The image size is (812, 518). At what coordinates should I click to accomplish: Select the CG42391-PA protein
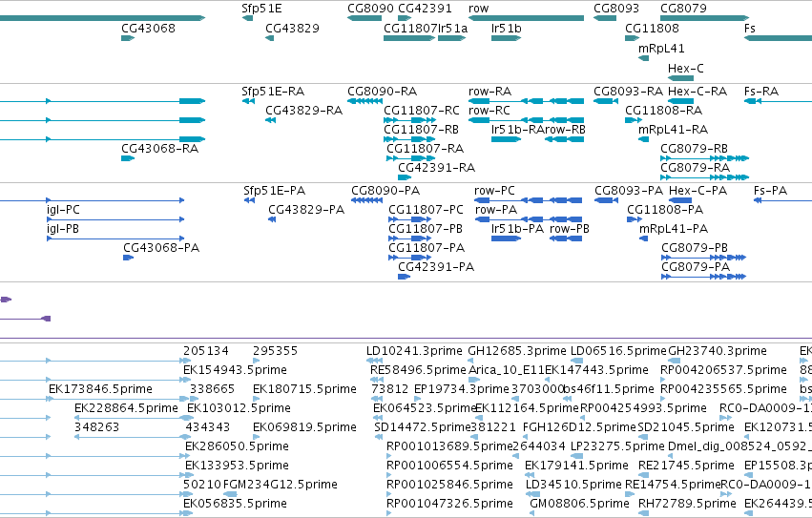pyautogui.click(x=404, y=277)
